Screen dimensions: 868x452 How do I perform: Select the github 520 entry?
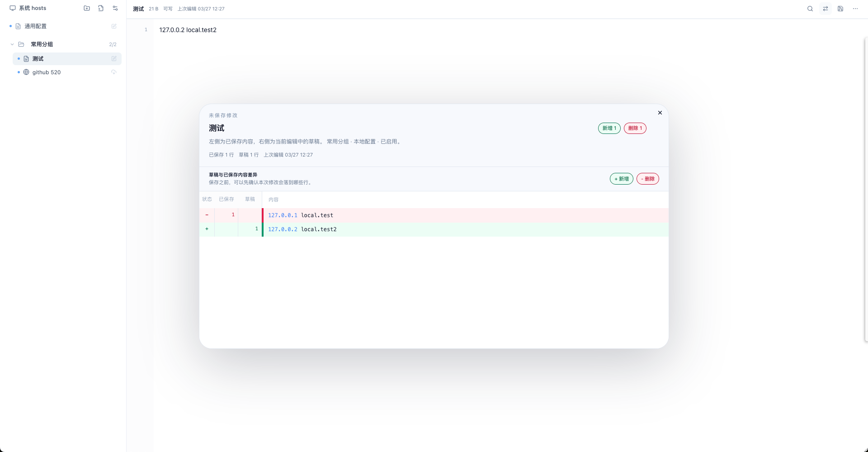click(47, 72)
